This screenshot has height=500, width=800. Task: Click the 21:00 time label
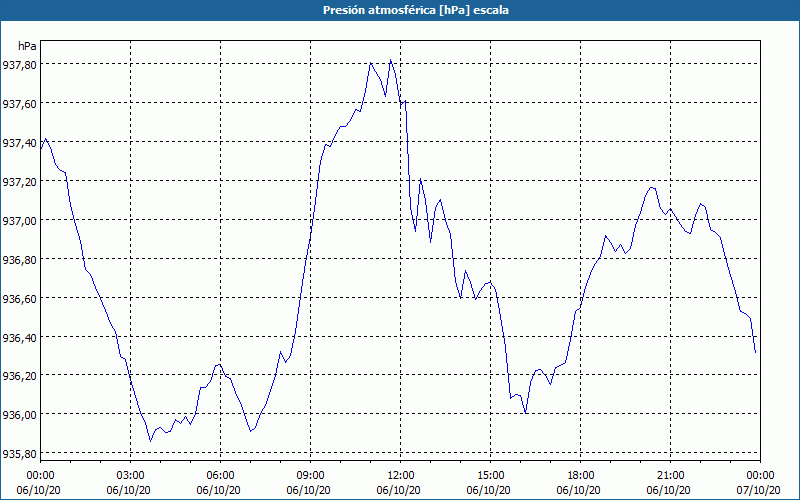pos(670,476)
